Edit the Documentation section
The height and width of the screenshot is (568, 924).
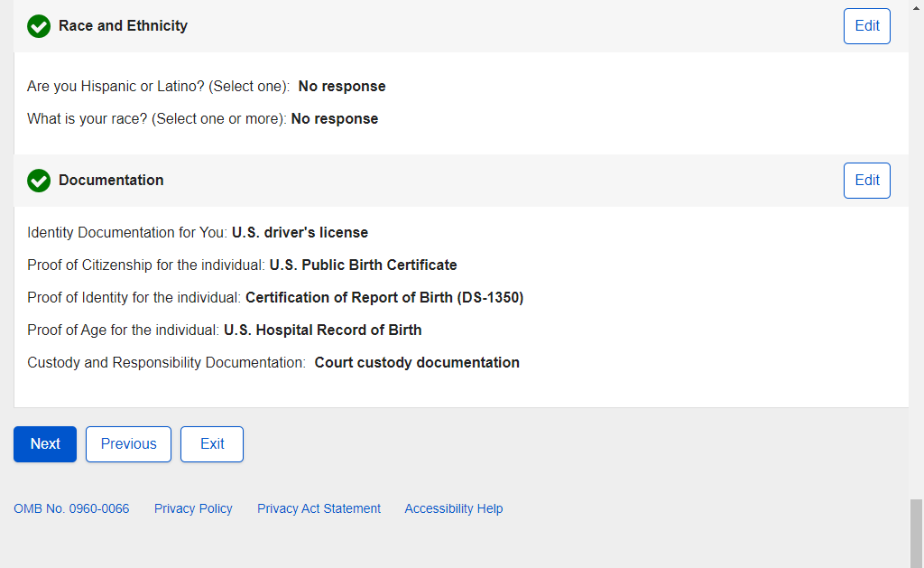coord(866,181)
